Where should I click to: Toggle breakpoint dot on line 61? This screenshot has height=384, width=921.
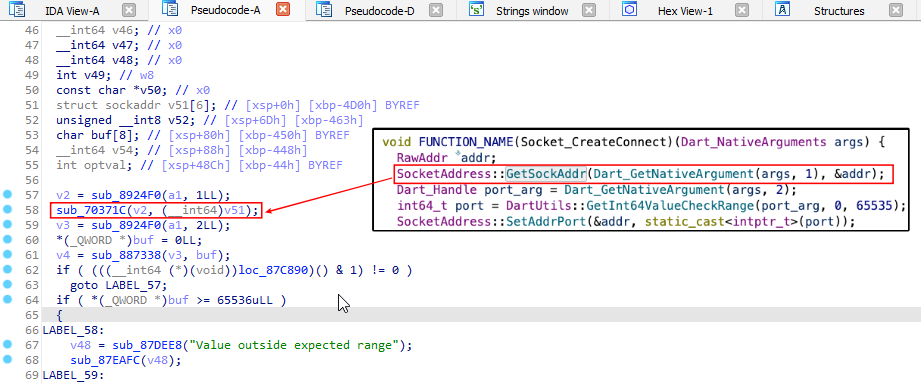click(x=7, y=255)
